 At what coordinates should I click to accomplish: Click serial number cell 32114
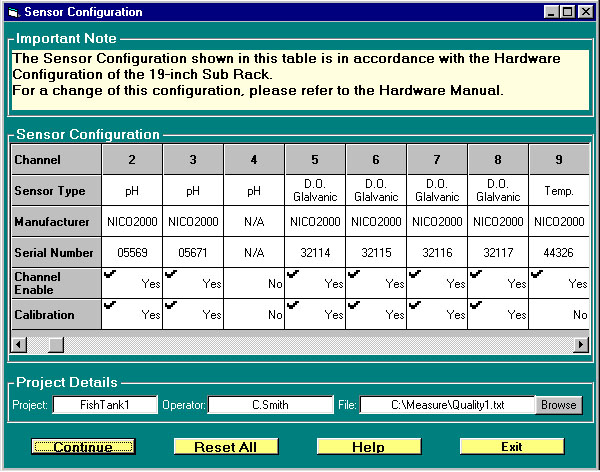coord(315,252)
